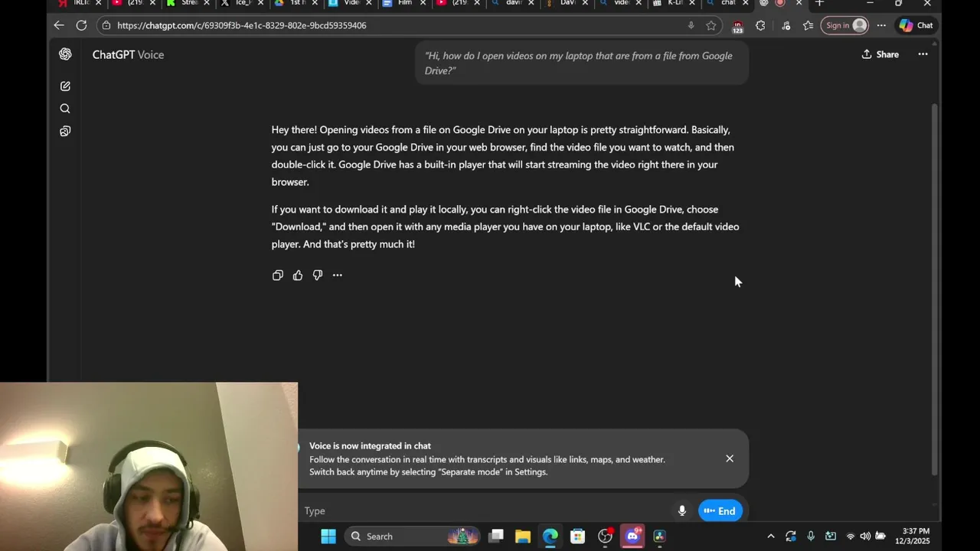
Task: Switch to the green Stre tab
Action: 188,3
